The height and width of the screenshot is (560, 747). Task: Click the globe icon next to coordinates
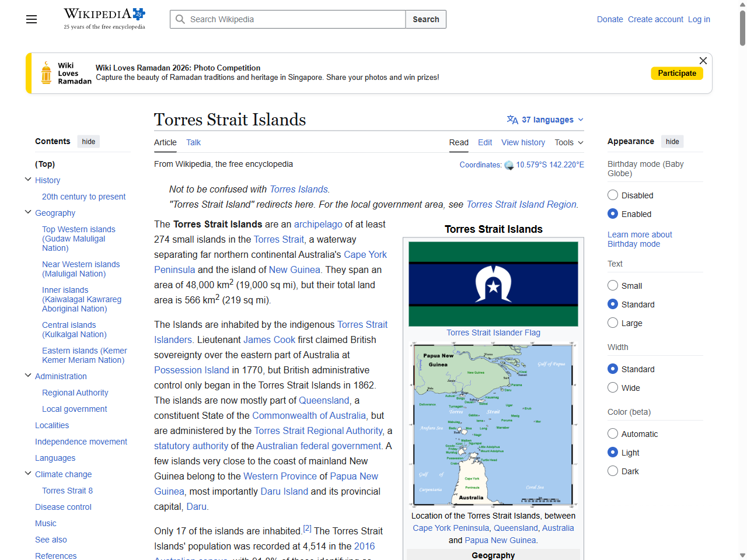coord(509,165)
